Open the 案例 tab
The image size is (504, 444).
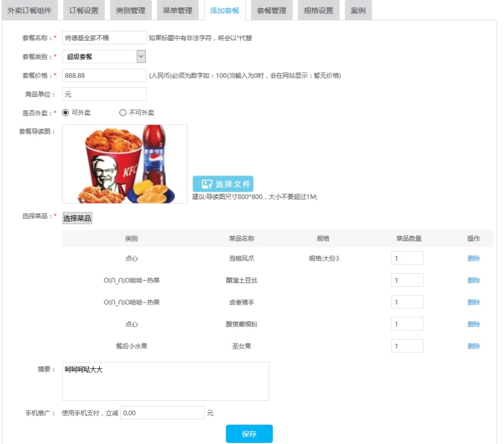[x=358, y=10]
